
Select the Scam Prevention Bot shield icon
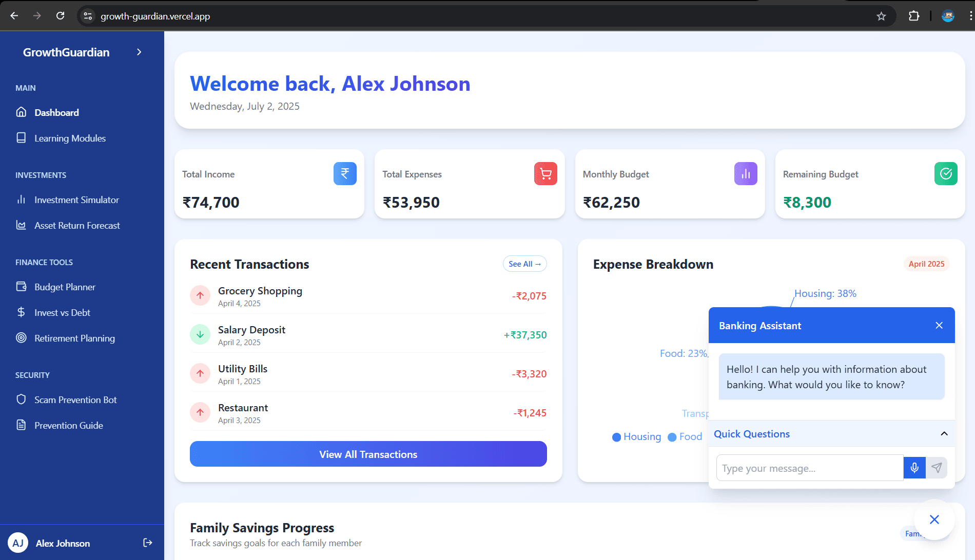coord(21,399)
